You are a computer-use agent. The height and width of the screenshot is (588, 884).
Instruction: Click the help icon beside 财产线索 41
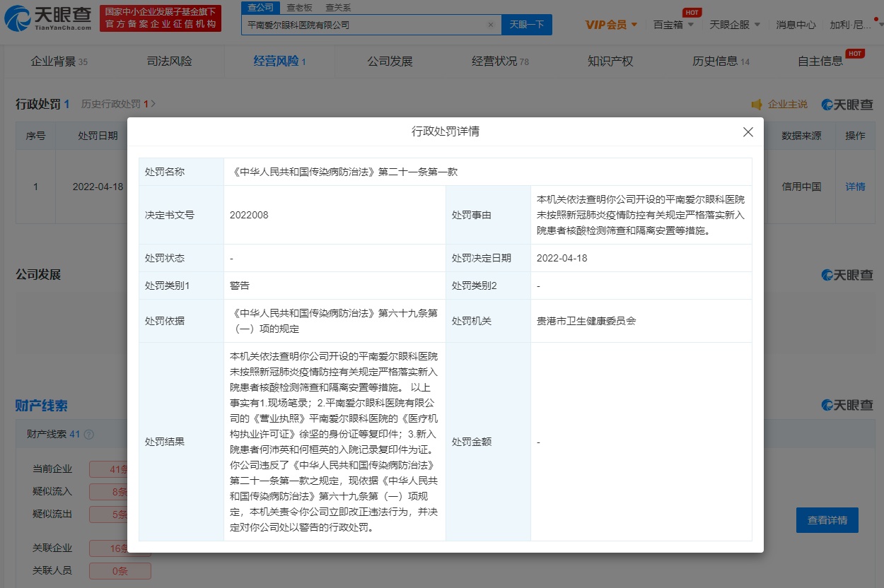click(x=88, y=435)
